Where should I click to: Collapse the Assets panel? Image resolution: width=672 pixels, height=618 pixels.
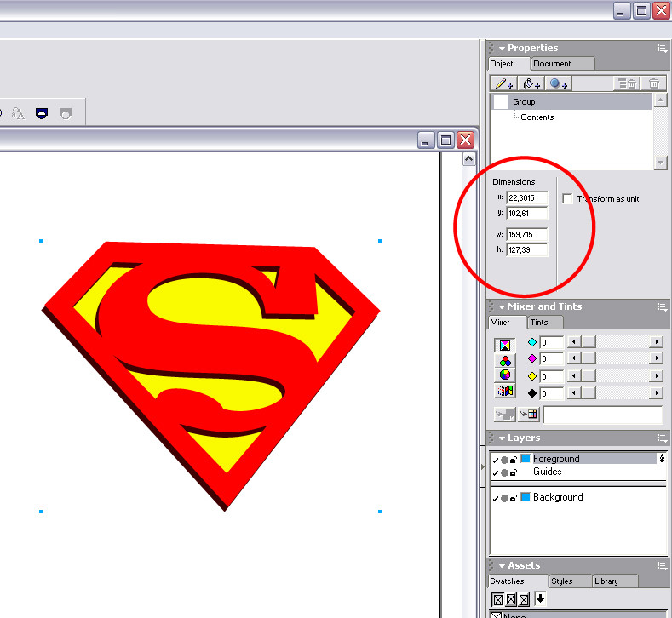pos(502,566)
